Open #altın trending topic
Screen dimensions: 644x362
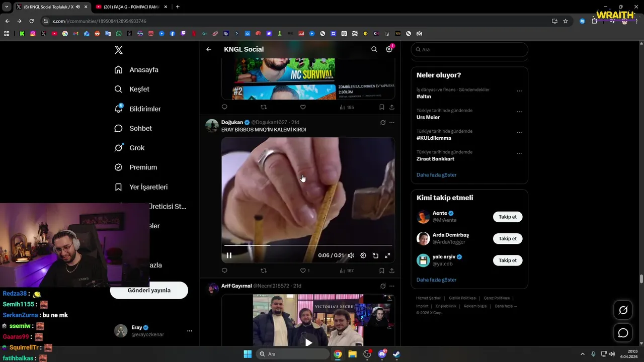coord(424,97)
